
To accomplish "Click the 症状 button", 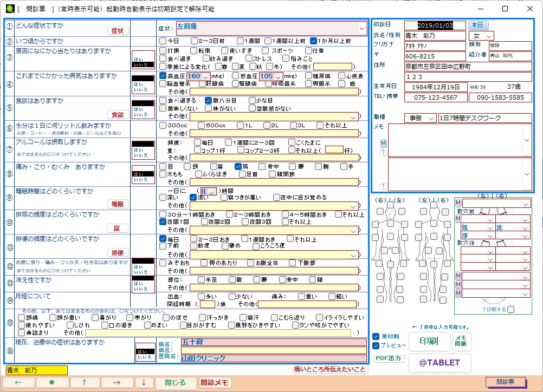I will click(x=118, y=31).
